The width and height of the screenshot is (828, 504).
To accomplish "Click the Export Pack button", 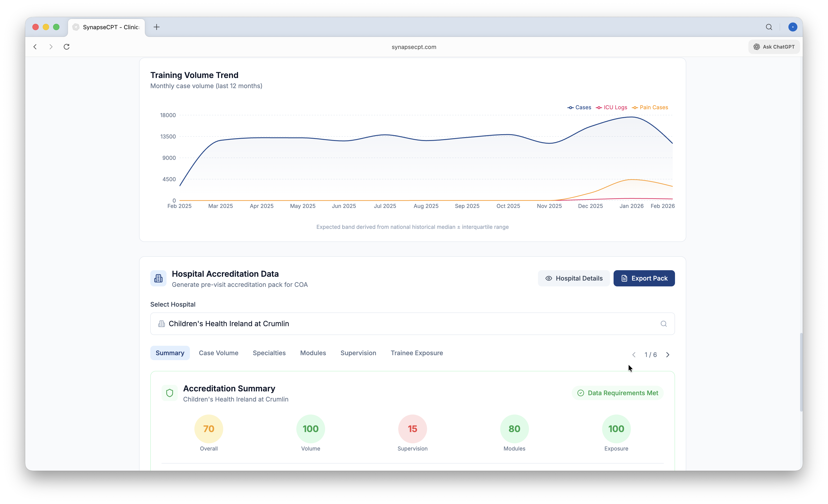I will click(644, 278).
